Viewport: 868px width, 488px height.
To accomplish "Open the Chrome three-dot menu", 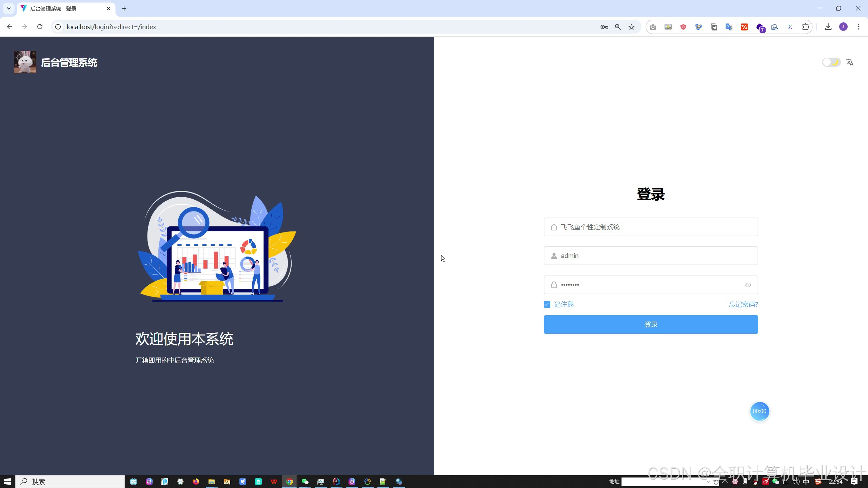I will click(859, 27).
